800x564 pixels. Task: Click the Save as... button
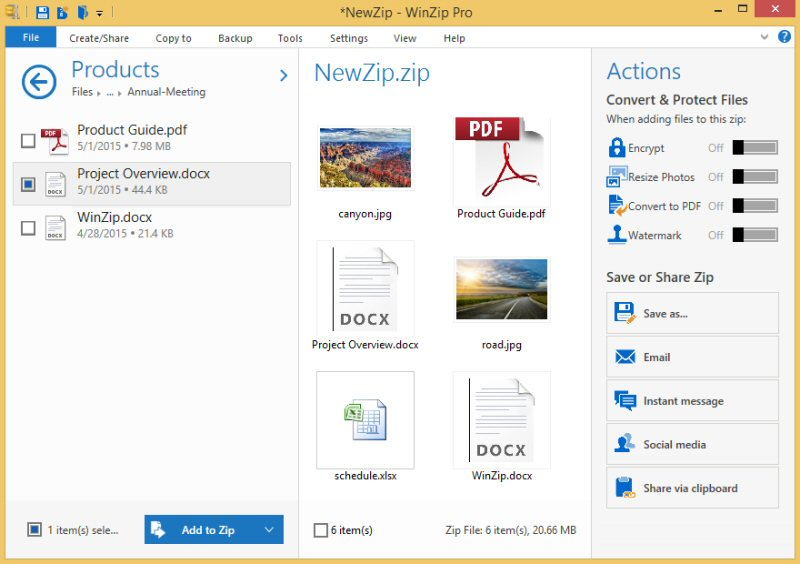pos(692,313)
